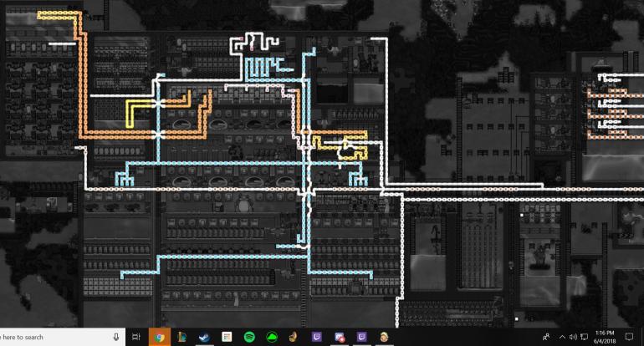Open the tan creature icon beside the green cloud
644x346 pixels.
tap(294, 337)
